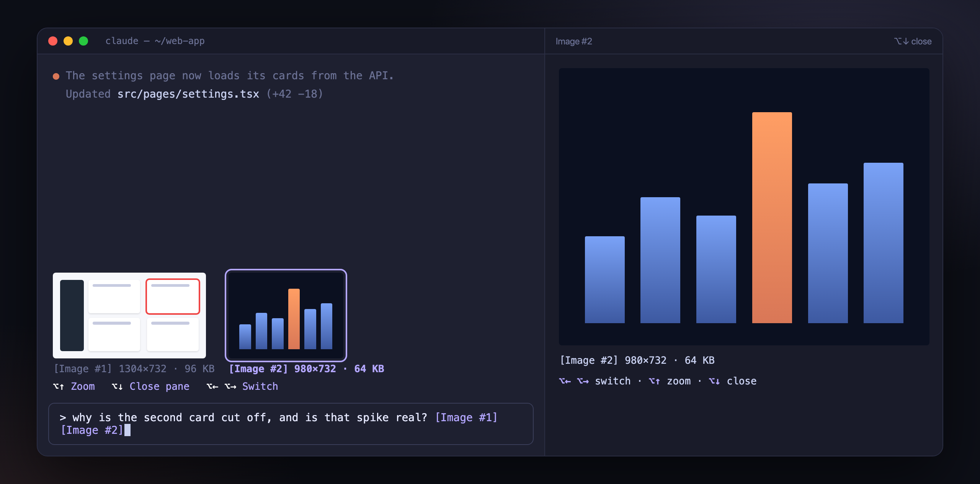Open the Image #1 settings page thumbnail
The height and width of the screenshot is (484, 980).
(129, 315)
